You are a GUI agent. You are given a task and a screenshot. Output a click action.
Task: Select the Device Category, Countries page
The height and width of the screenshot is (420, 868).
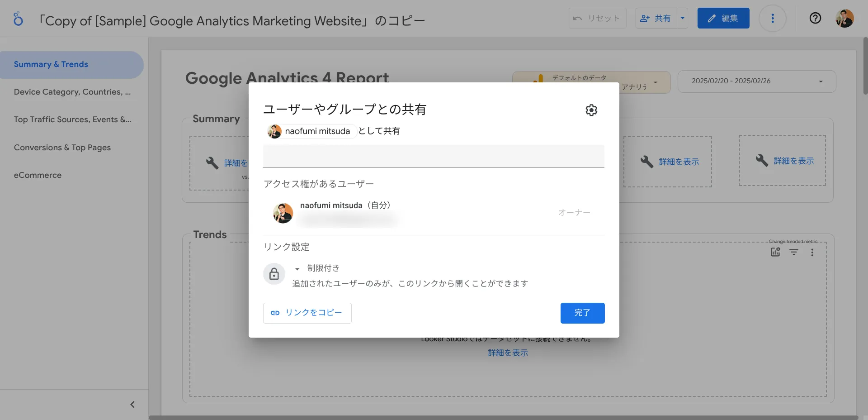[72, 92]
